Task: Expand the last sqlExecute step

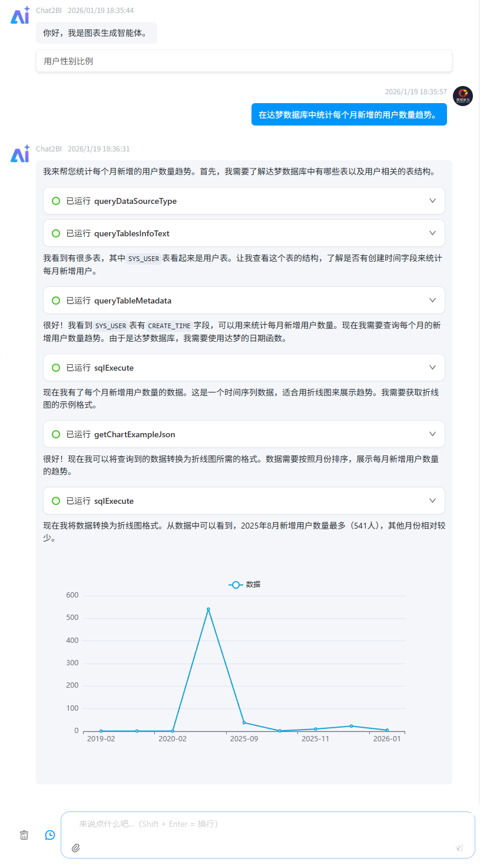Action: pyautogui.click(x=432, y=501)
